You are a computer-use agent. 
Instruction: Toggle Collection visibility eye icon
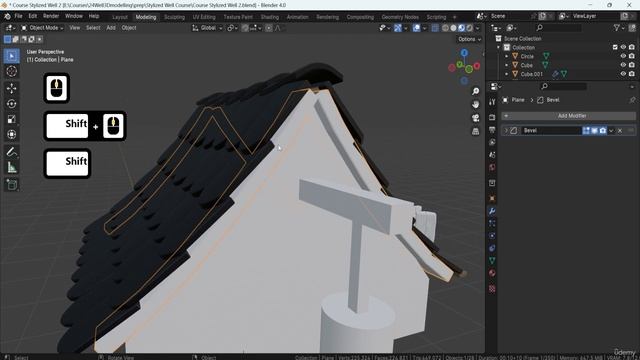(x=623, y=47)
